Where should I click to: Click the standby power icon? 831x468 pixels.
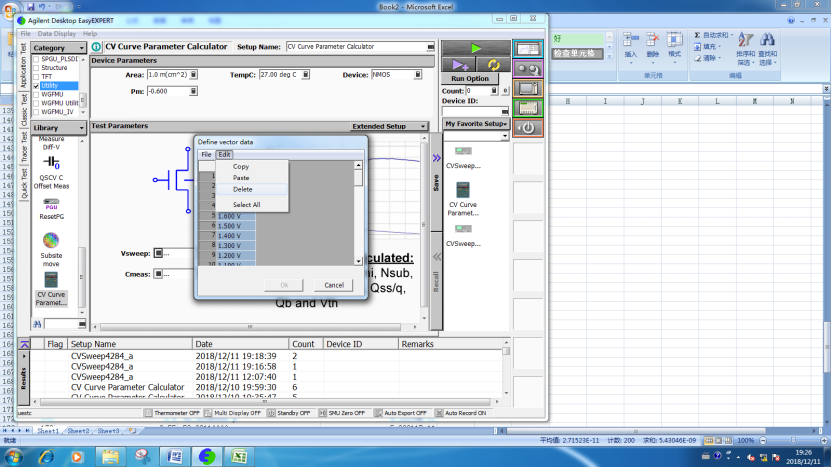click(x=528, y=128)
